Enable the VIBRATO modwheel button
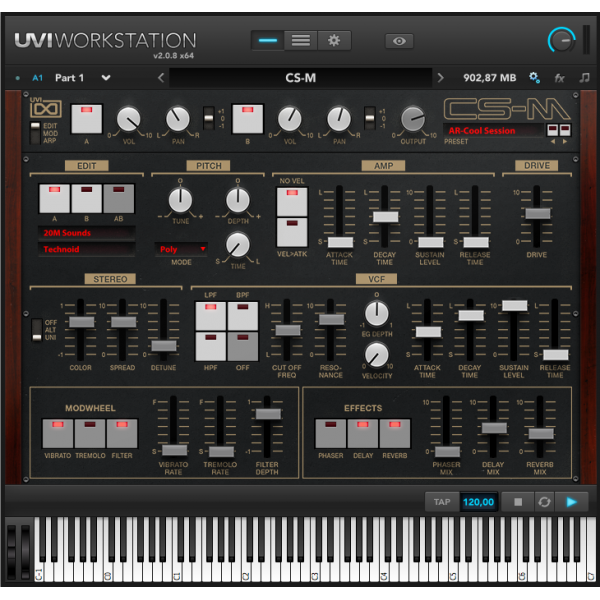Viewport: 600px width, 600px height. coord(58,434)
